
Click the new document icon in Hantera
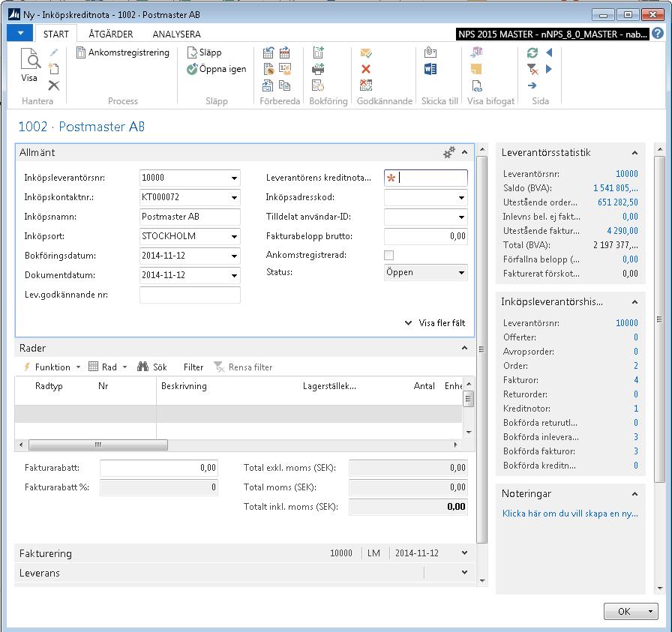(54, 68)
